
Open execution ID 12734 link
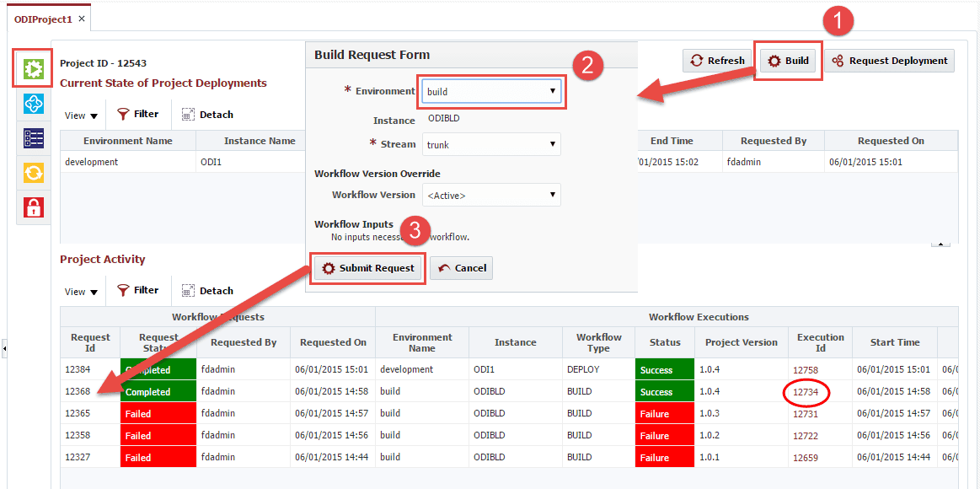(806, 392)
